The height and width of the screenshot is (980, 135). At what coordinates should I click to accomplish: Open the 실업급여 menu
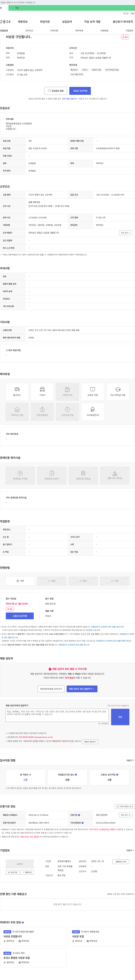pos(67,22)
